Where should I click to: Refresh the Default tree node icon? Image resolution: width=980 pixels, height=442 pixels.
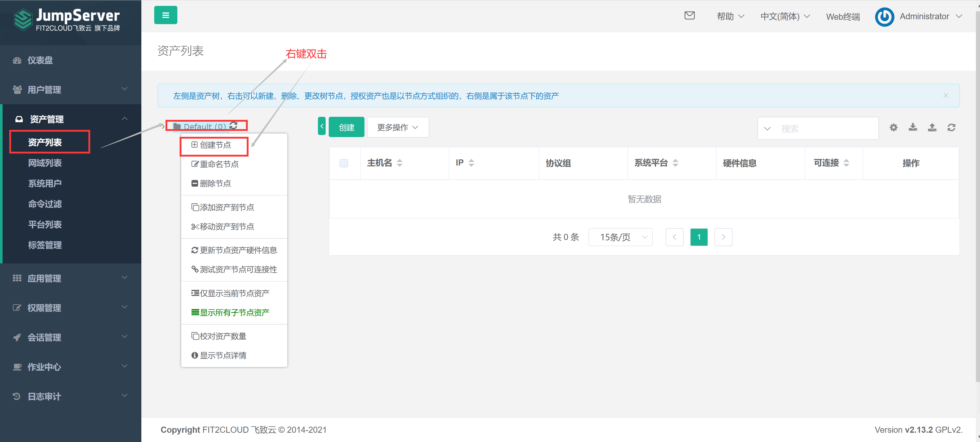(x=234, y=126)
